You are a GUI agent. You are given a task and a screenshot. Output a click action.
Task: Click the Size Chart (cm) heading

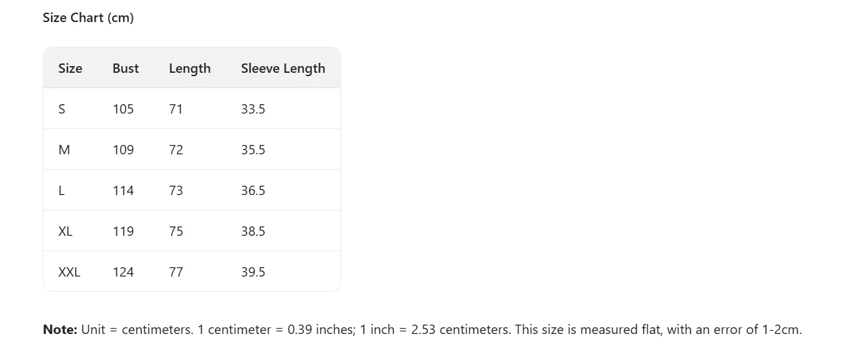(88, 18)
